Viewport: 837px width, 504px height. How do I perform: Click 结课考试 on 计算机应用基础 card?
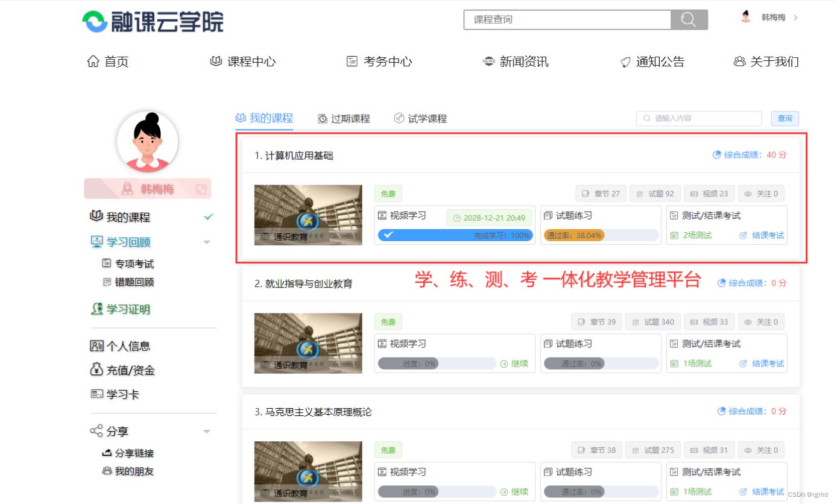(x=767, y=235)
